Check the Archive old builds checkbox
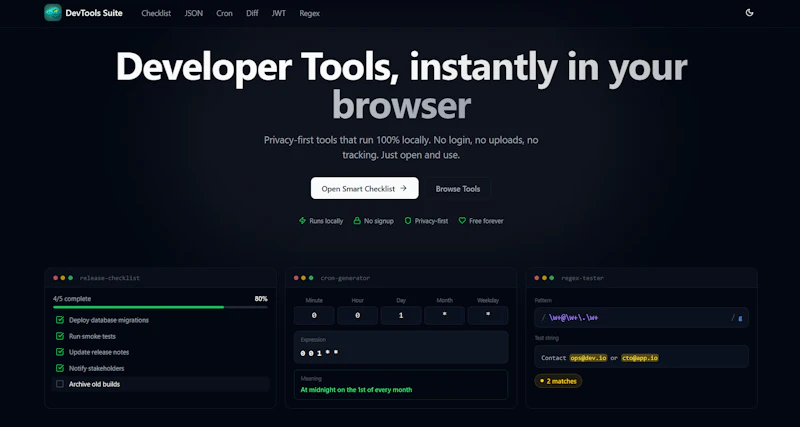 [x=60, y=384]
